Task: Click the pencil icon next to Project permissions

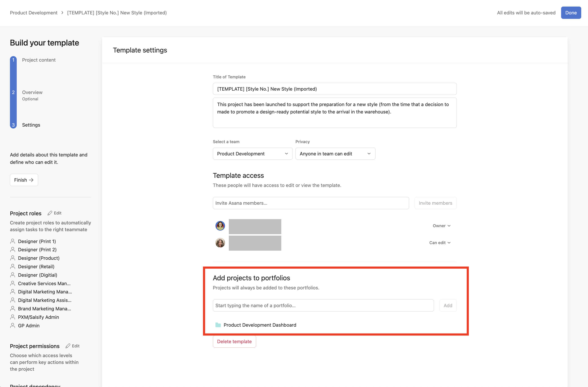Action: pyautogui.click(x=68, y=346)
